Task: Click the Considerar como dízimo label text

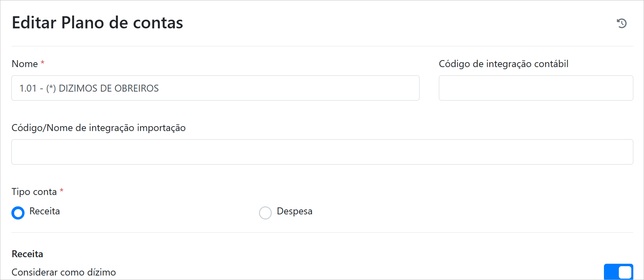Action: tap(64, 272)
